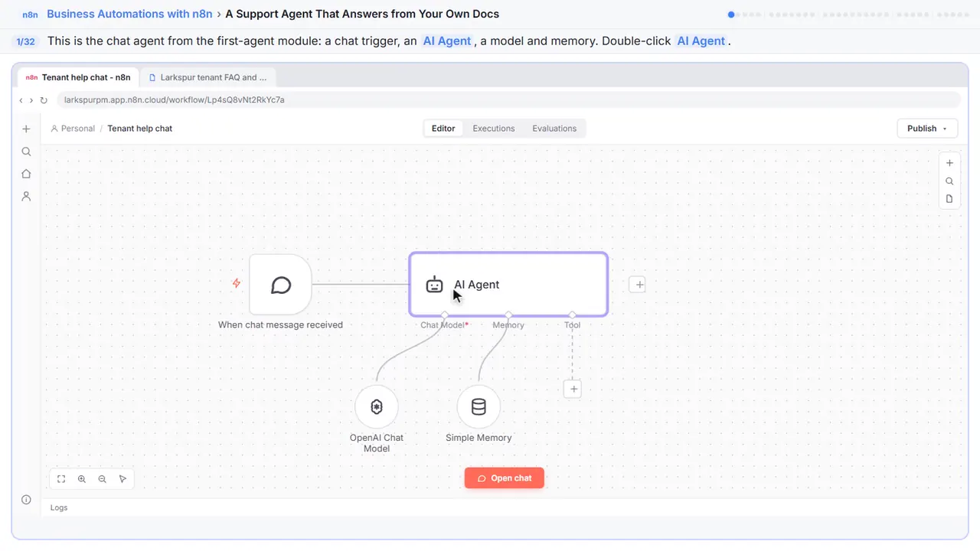
Task: Click the fit-to-view canvas icon
Action: (61, 479)
